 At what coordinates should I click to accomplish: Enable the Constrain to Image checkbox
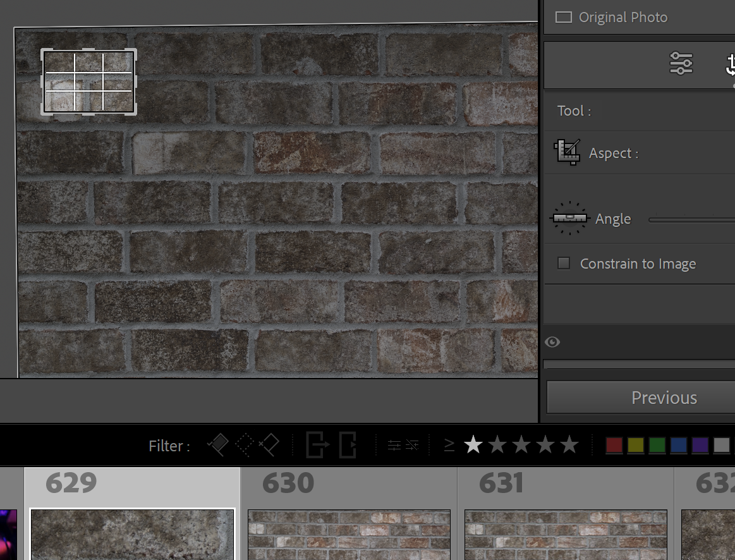(x=564, y=264)
